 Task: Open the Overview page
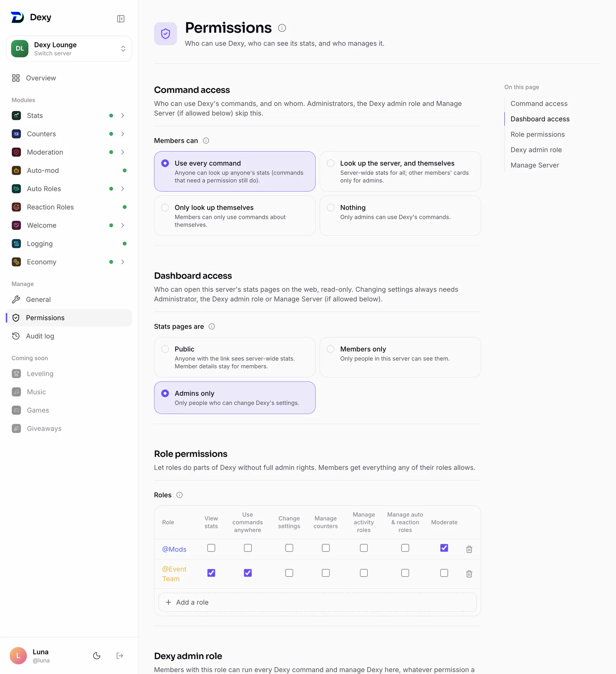[x=69, y=78]
